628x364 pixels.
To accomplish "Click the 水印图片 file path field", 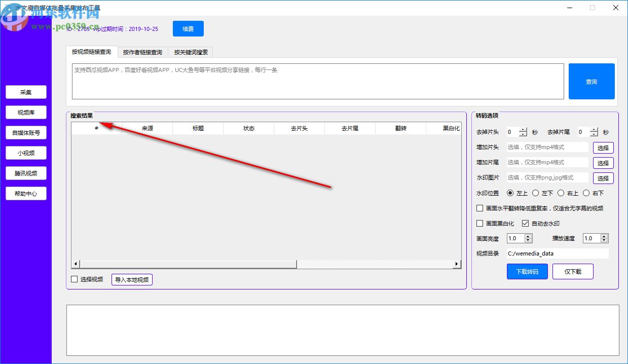I will coord(547,177).
